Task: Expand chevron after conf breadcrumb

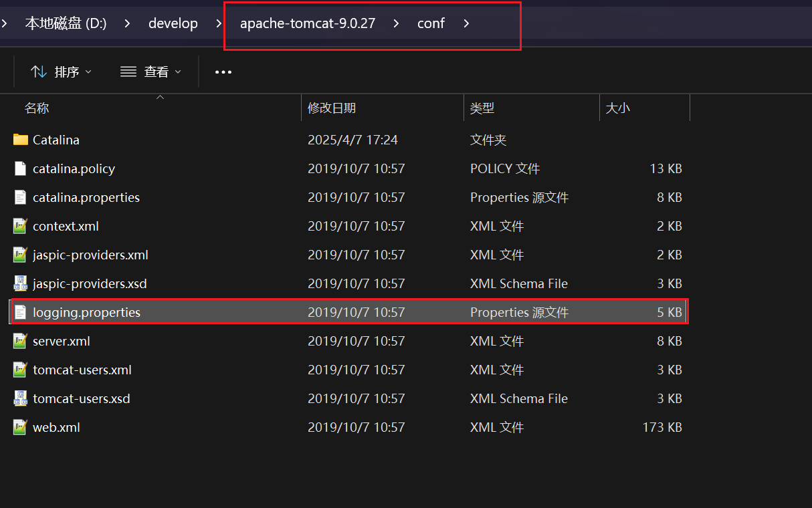Action: (466, 23)
